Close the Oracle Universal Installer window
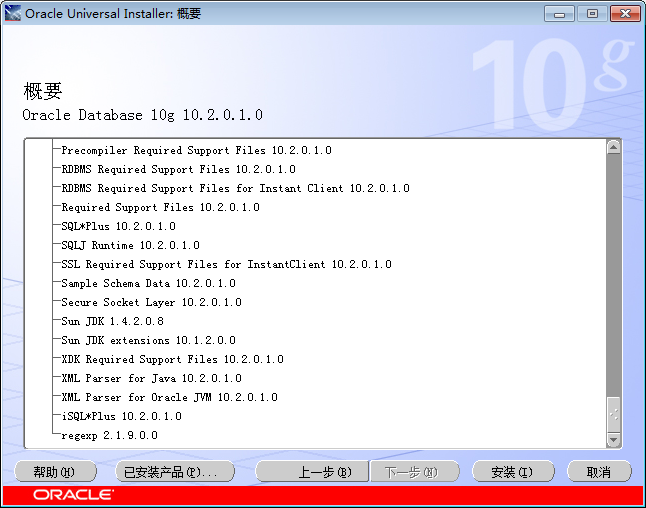Screen dimensions: 646x508 tap(625, 14)
